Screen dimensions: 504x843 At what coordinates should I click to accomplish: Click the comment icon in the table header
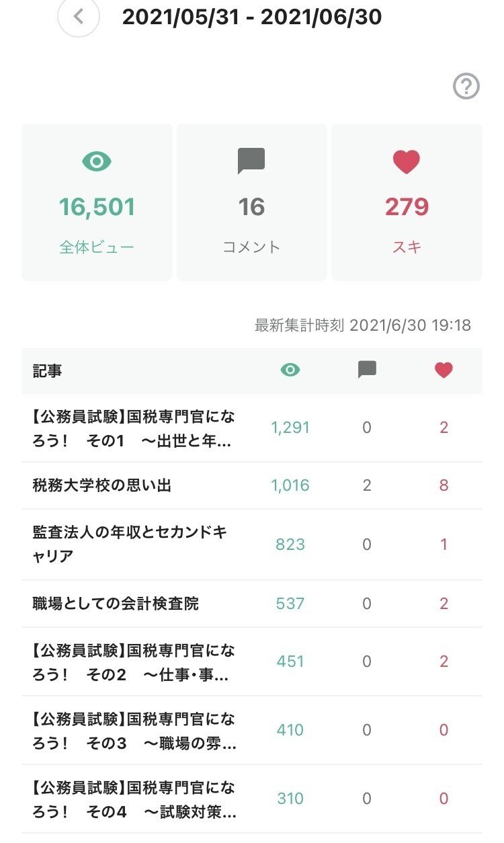coord(367,370)
